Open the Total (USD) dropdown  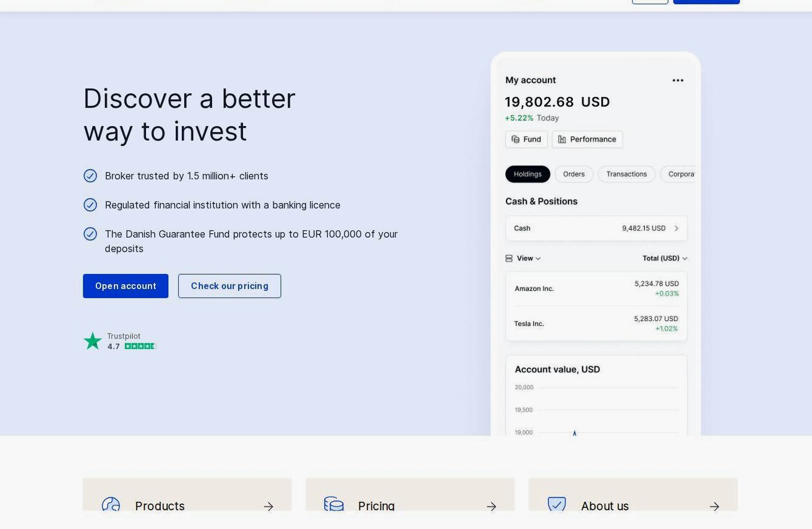tap(665, 258)
